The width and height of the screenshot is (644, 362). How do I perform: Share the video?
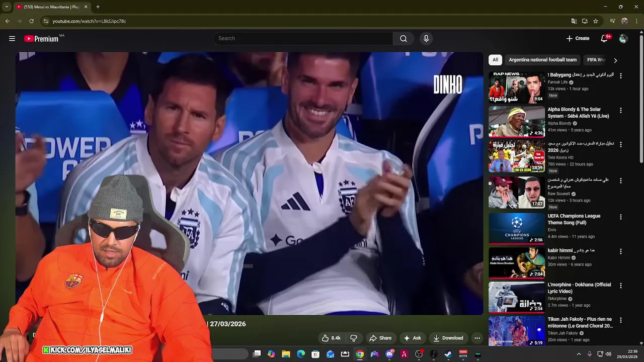(380, 338)
